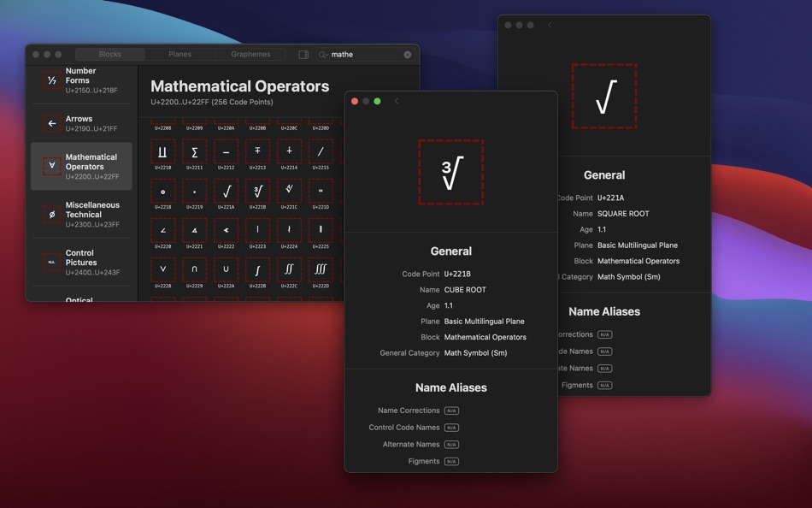Choose the parallel-to glyph U+2225

point(321,231)
